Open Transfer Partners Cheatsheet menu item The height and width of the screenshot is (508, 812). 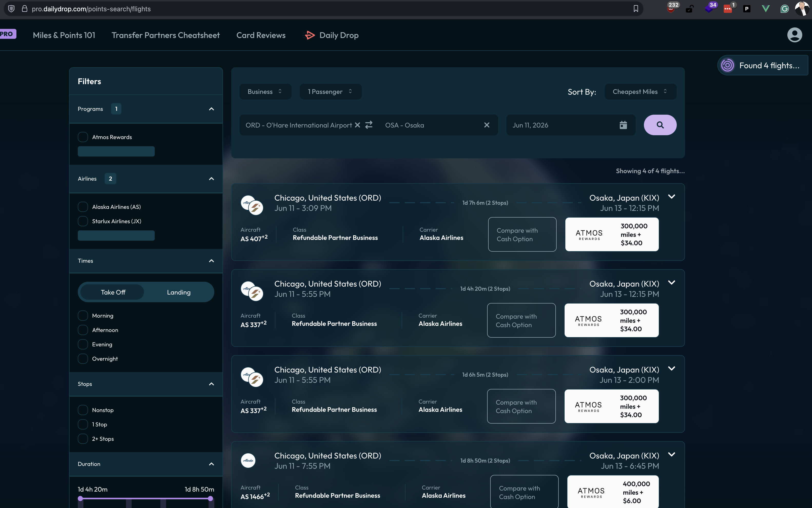click(165, 35)
